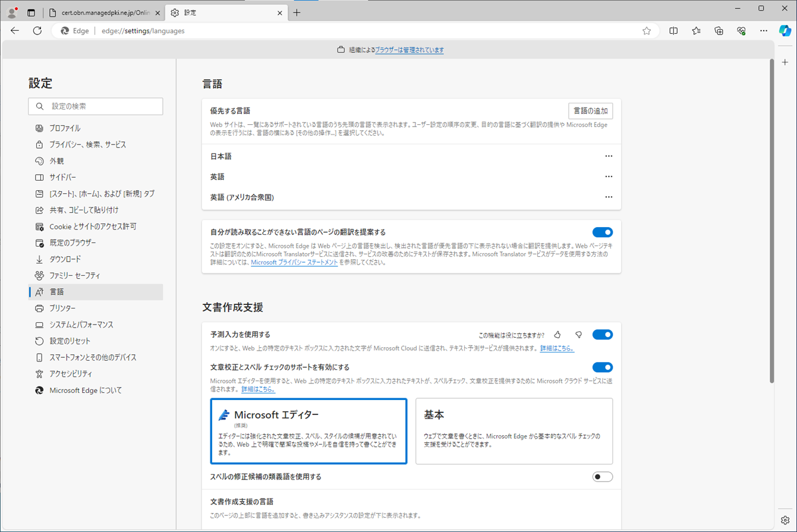Open Browser essentials heart icon
The height and width of the screenshot is (532, 797).
741,31
